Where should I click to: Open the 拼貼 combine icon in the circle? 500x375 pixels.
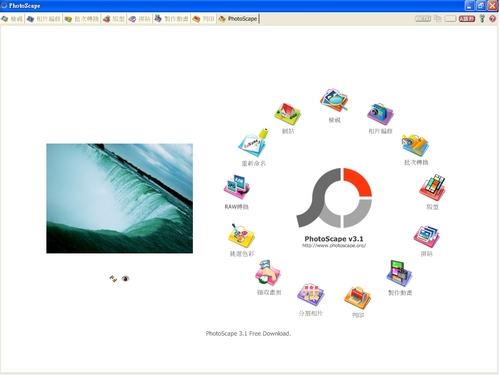click(427, 237)
